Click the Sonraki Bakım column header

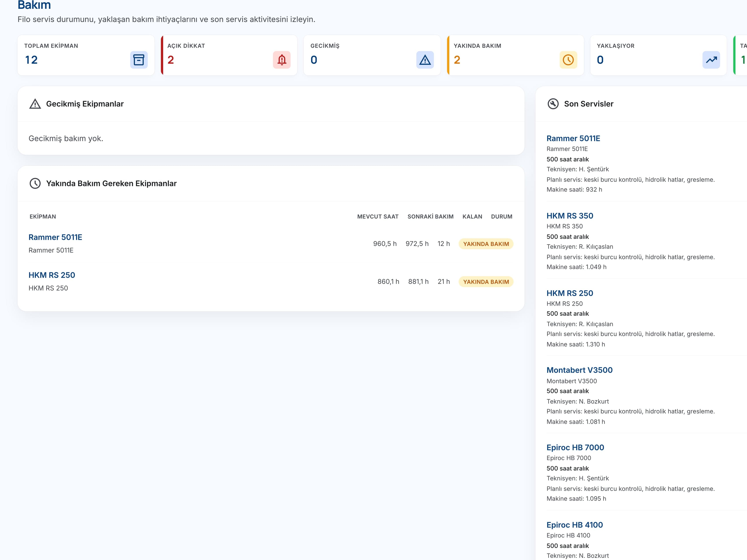431,217
